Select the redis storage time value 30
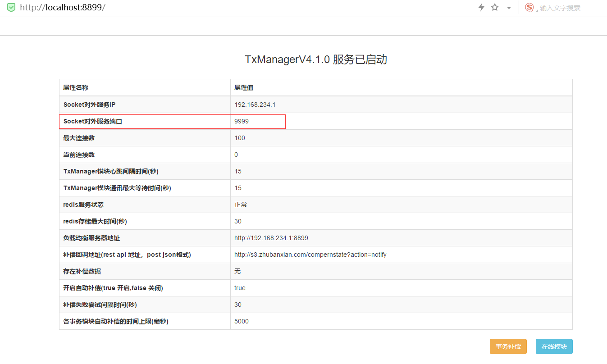Image resolution: width=607 pixels, height=364 pixels. 238,221
